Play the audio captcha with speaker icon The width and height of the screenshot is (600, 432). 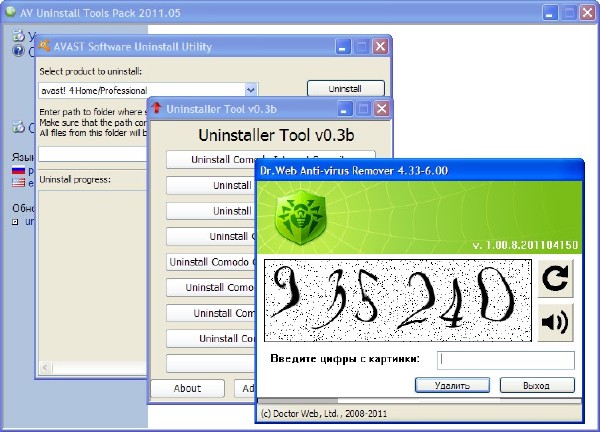coord(556,321)
